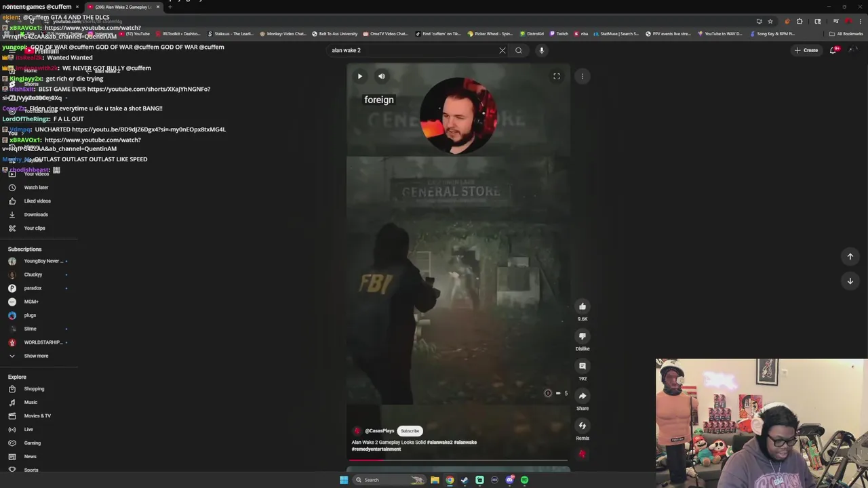This screenshot has height=488, width=868.
Task: Open the Create button
Action: tap(806, 50)
